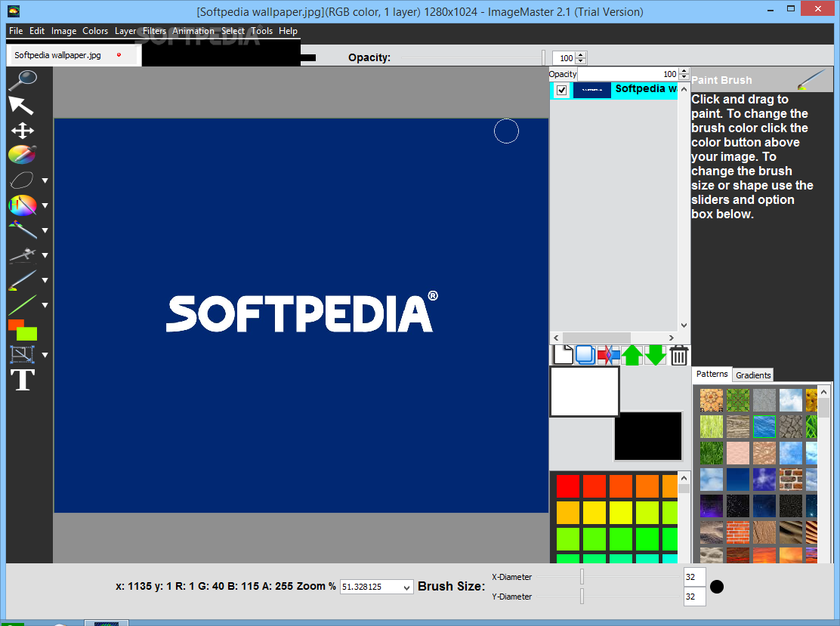Select the crop transform tool
Screen dimensions: 840x626
coord(22,354)
